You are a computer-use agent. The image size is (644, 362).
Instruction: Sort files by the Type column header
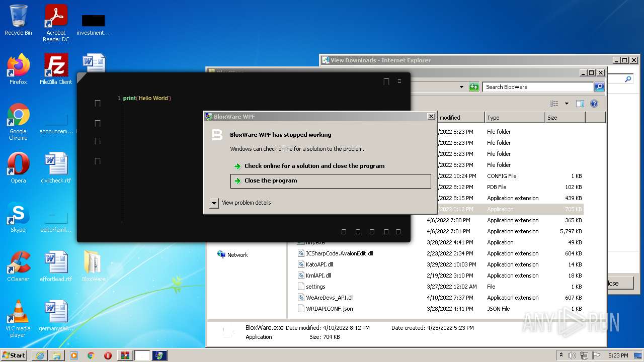515,118
